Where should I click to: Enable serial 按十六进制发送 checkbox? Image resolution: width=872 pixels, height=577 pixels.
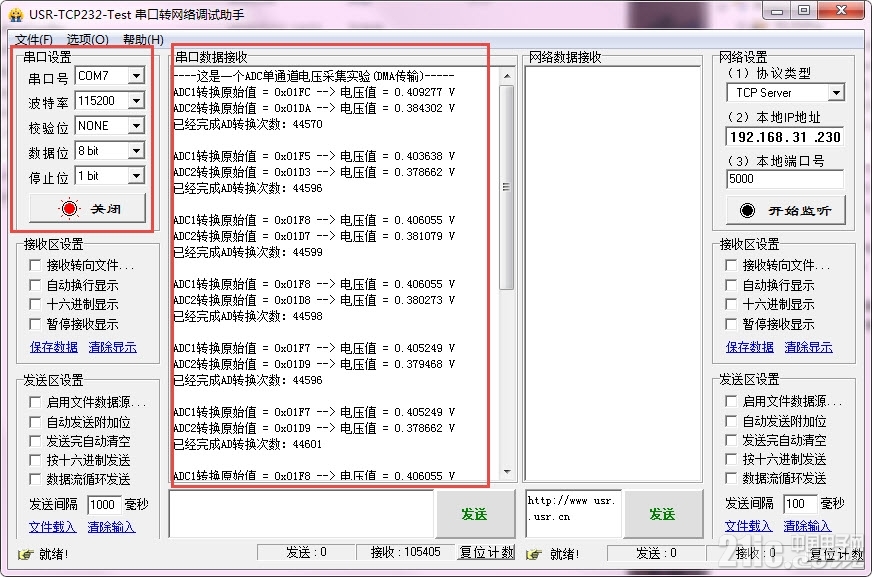tap(35, 460)
